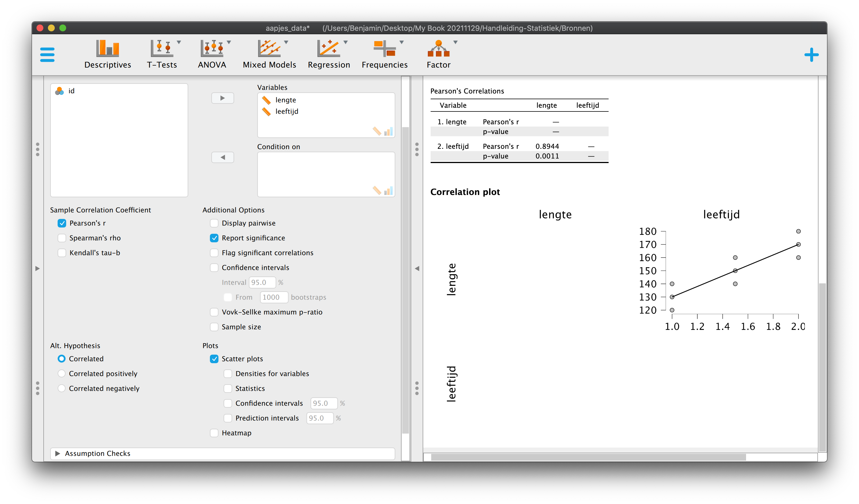Open the Frequencies dropdown arrow
Viewport: 859px width, 504px height.
[x=402, y=42]
